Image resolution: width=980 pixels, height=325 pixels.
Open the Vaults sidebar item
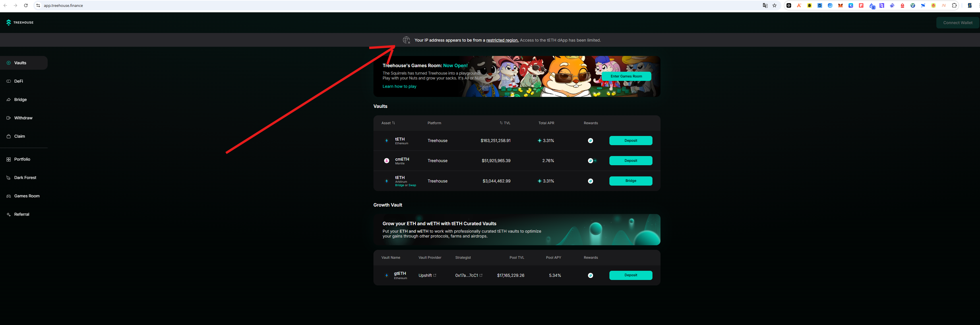(x=24, y=63)
